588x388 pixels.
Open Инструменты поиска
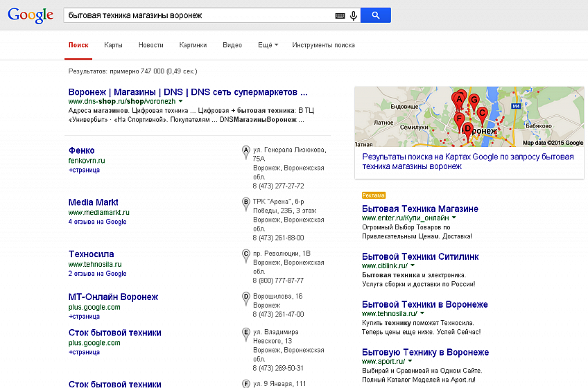point(323,45)
